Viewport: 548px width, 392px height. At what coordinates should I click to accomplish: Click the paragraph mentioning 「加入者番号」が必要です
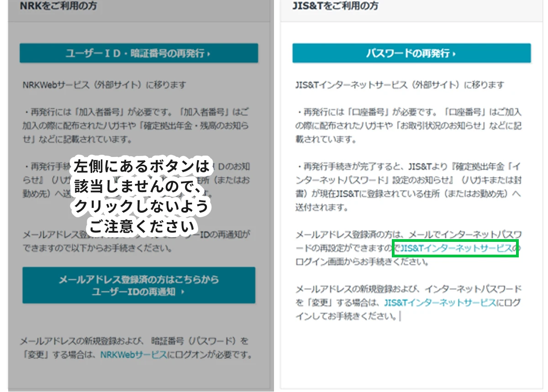click(136, 125)
